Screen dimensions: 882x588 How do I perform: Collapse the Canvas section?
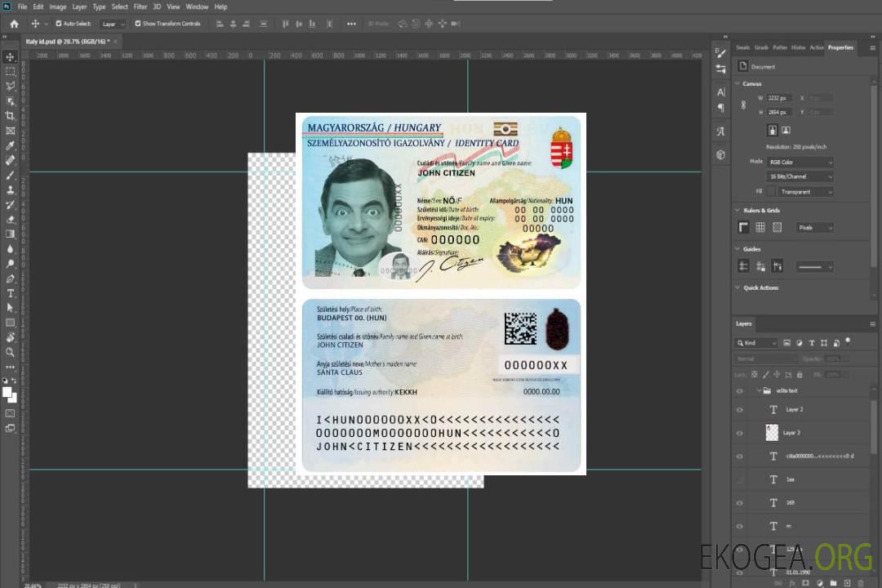pos(737,84)
